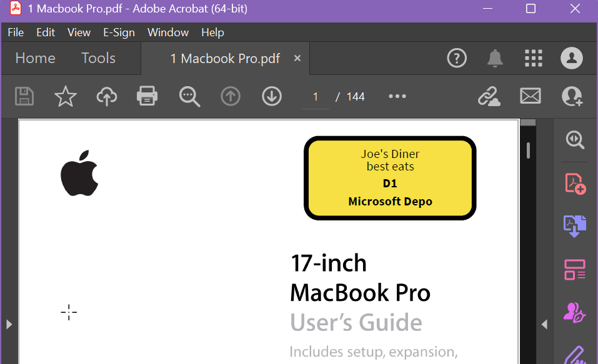This screenshot has height=364, width=598.
Task: Close the 1 Macbook Pro.pdf tab
Action: (x=297, y=58)
